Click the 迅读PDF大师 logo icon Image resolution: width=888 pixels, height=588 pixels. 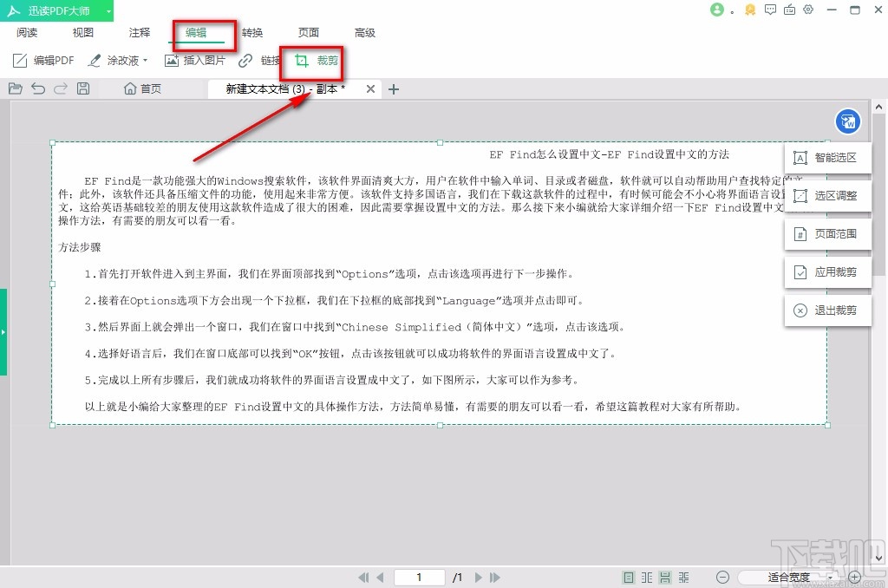click(14, 10)
